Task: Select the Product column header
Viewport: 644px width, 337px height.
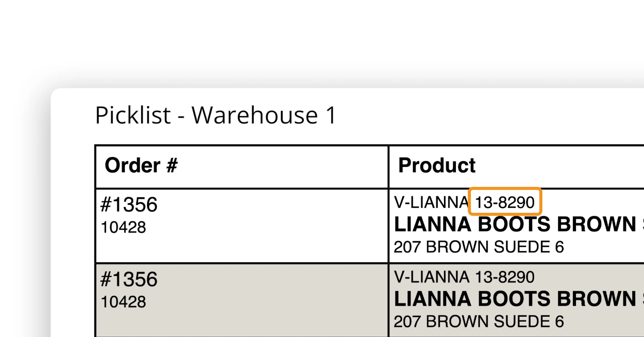Action: 436,165
